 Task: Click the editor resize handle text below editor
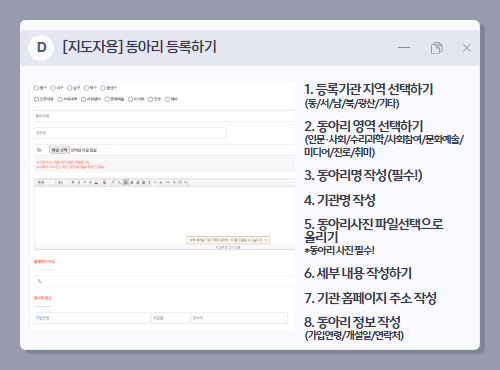228,247
